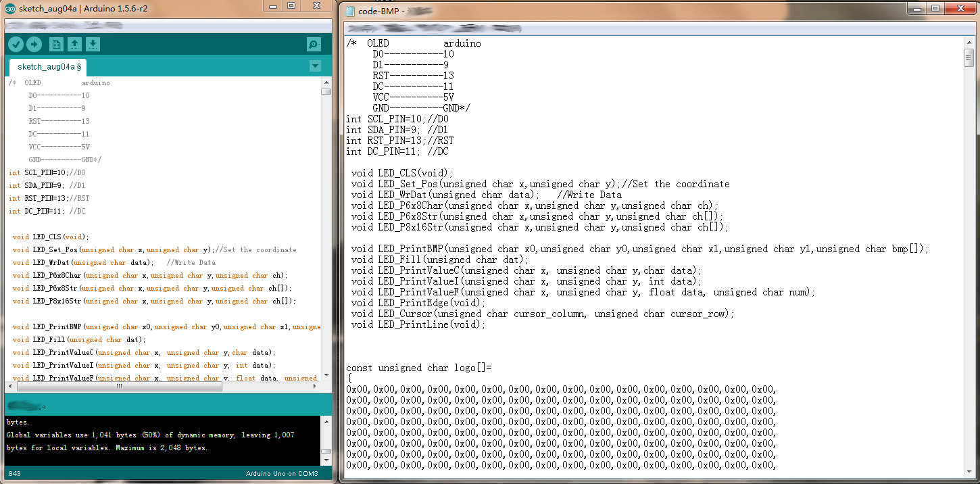Click 'Arduino Uno on COM3' status text
The height and width of the screenshot is (484, 980).
(281, 473)
